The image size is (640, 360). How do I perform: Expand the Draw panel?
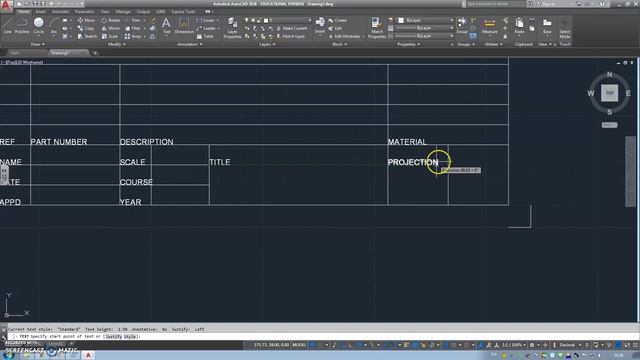[x=38, y=44]
